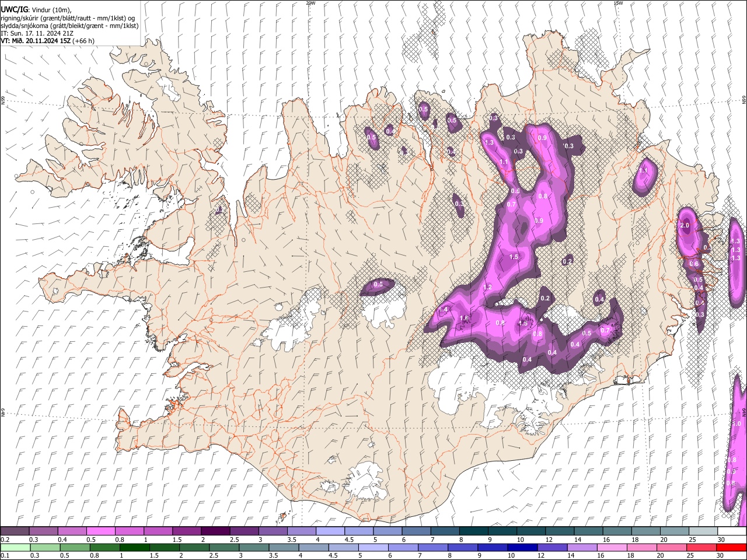This screenshot has height=560, width=747.
Task: Select the 'VT: Mið. 20.11.2024 15Z (+66 h)' text
Action: point(47,41)
